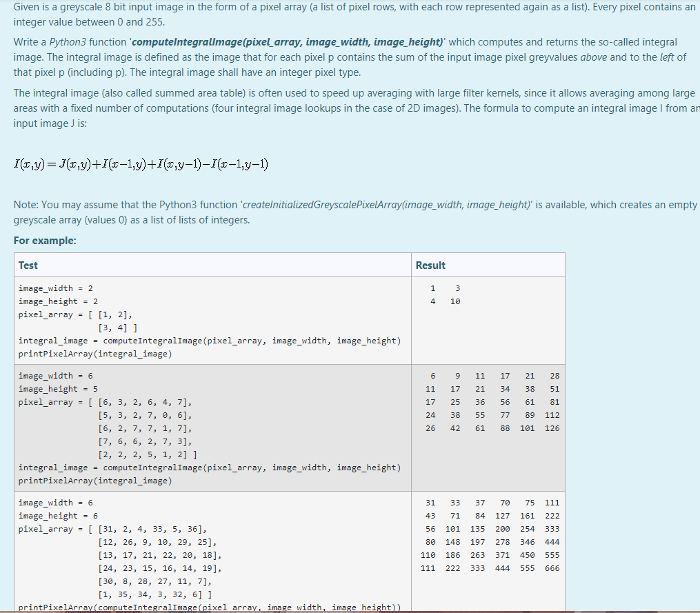
Task: Click the result value '135'
Action: (478, 529)
